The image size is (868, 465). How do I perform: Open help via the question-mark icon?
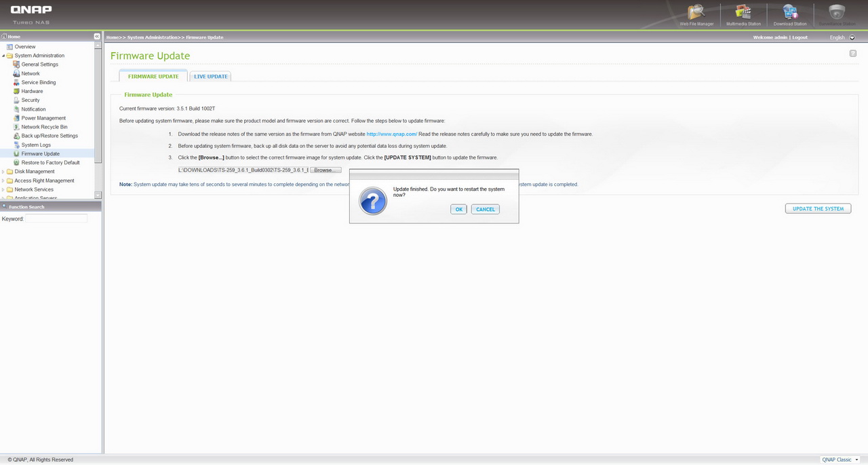click(853, 53)
